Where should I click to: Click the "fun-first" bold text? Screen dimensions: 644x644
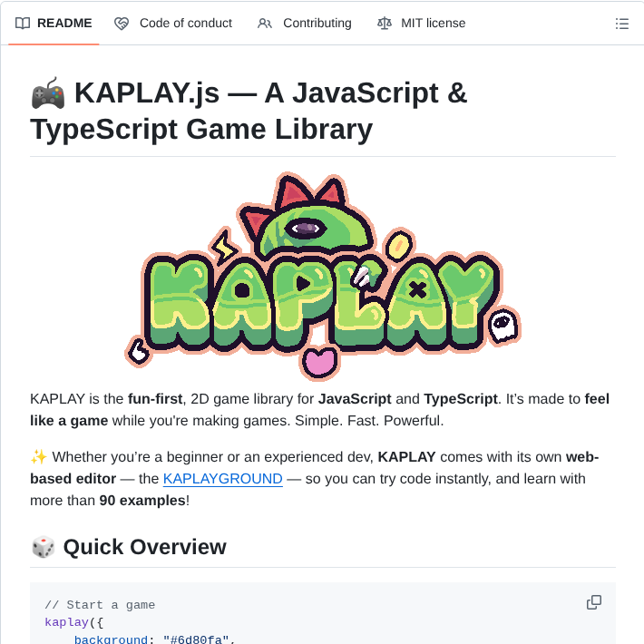155,399
